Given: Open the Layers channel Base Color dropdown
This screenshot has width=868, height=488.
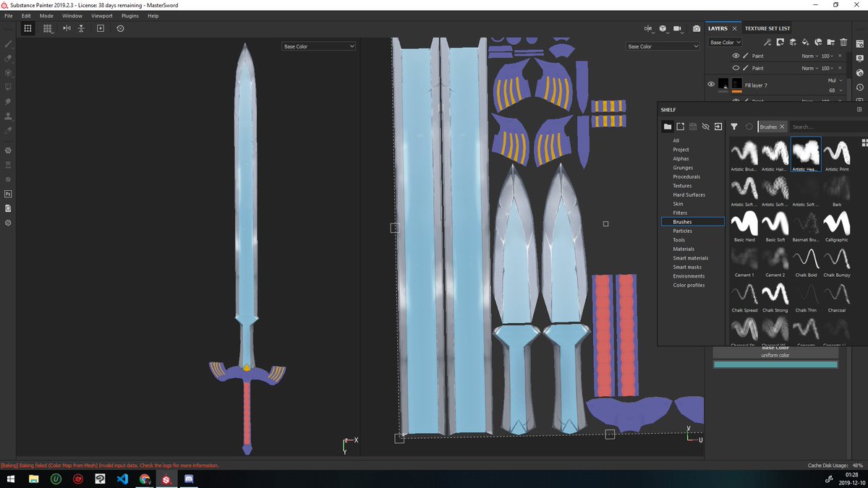Looking at the screenshot, I should (x=725, y=43).
